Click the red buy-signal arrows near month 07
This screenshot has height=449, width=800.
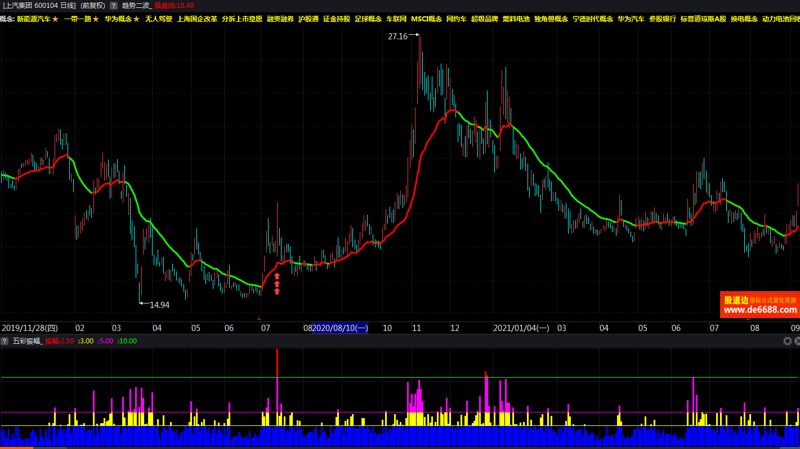pos(277,284)
